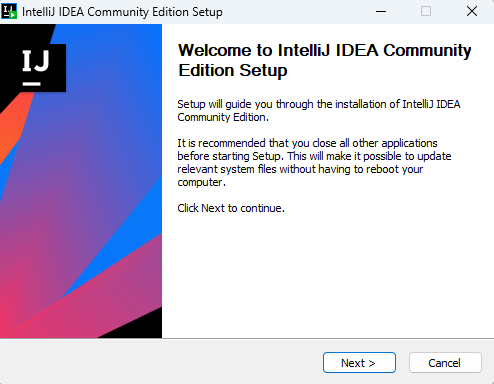Image resolution: width=494 pixels, height=384 pixels.
Task: Click the 'It is recommended that you close' paragraph
Action: click(314, 163)
